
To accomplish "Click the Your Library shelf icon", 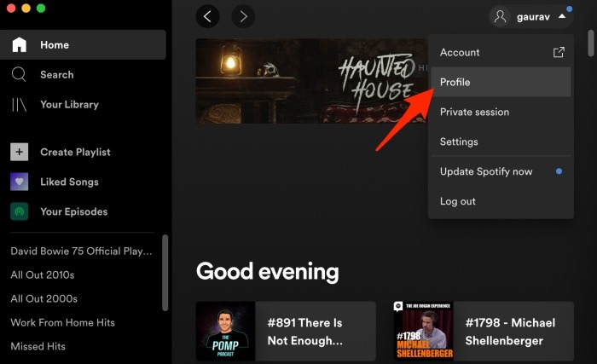I will click(x=19, y=104).
